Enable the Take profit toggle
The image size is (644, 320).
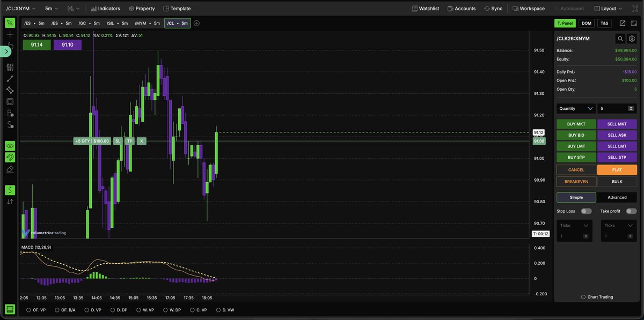click(x=631, y=211)
